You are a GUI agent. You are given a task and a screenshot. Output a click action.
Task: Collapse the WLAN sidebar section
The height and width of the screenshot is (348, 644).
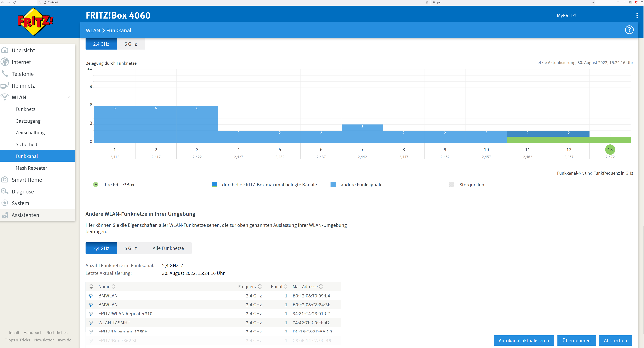(x=71, y=97)
